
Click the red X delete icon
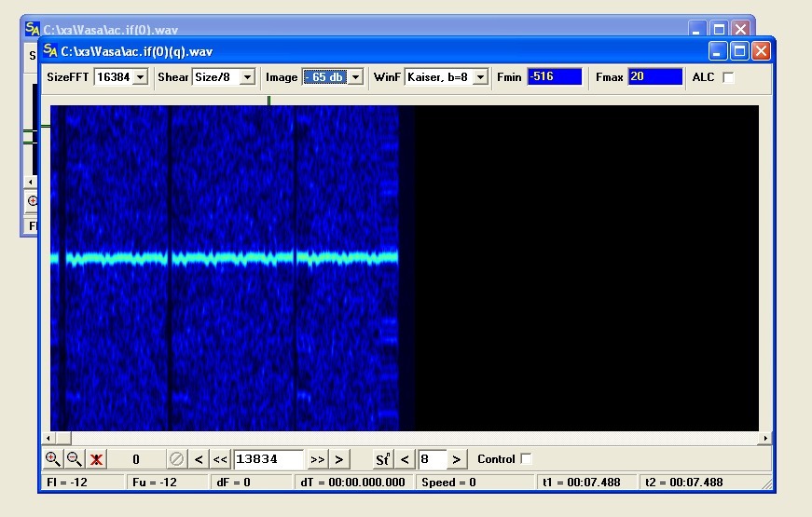click(x=96, y=459)
